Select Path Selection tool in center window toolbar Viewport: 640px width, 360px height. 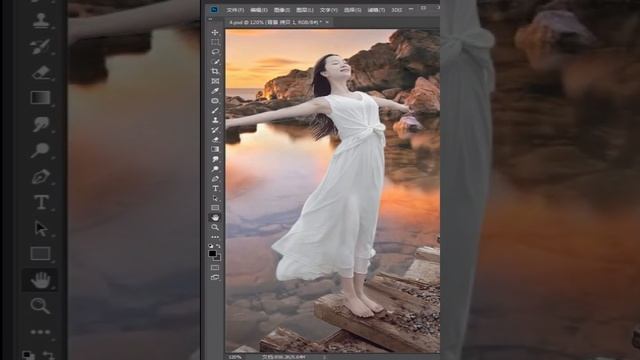pos(215,198)
